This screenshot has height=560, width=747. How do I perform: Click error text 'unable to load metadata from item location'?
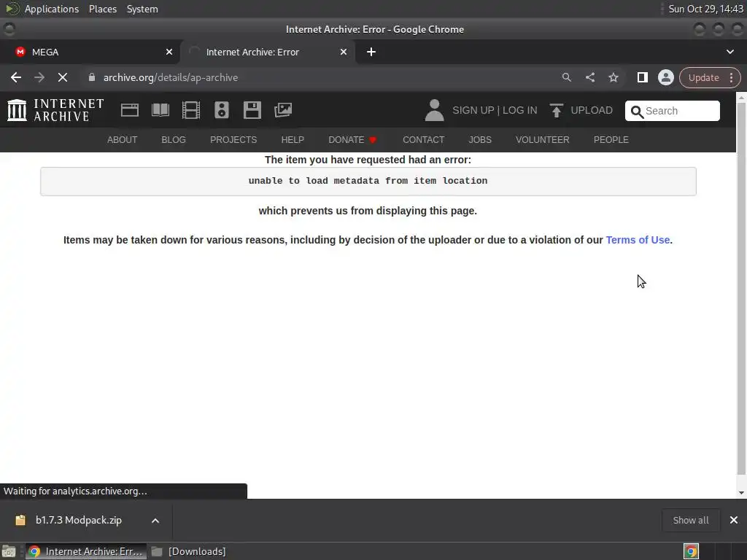coord(368,181)
